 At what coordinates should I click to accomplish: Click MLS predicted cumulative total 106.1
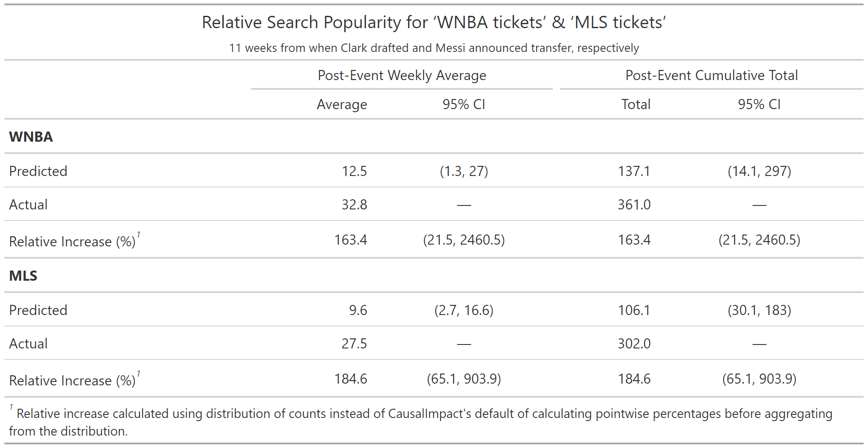(634, 310)
